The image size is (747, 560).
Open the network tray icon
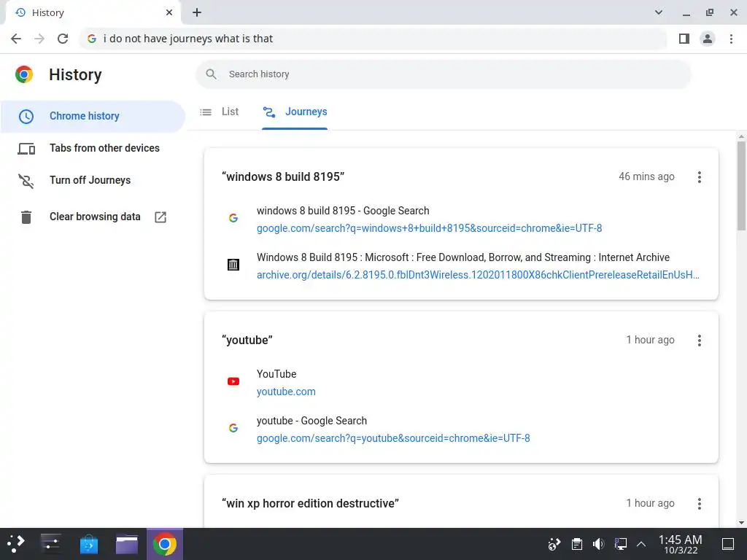click(x=620, y=544)
